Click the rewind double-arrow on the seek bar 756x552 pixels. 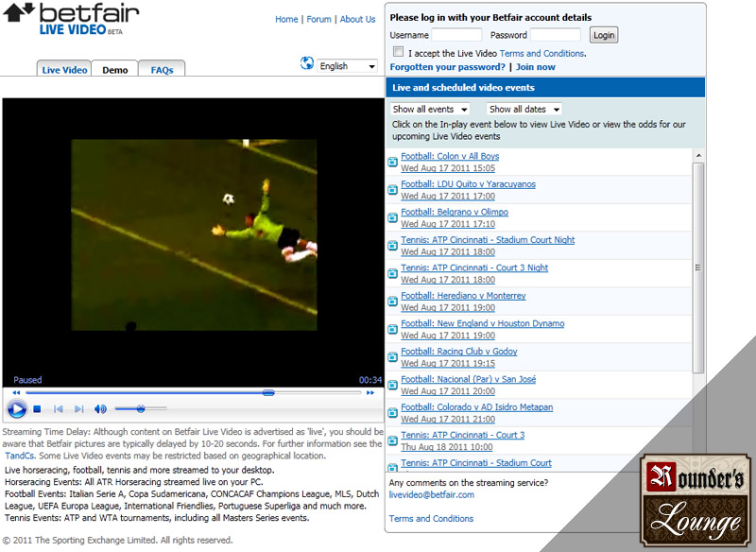16,393
